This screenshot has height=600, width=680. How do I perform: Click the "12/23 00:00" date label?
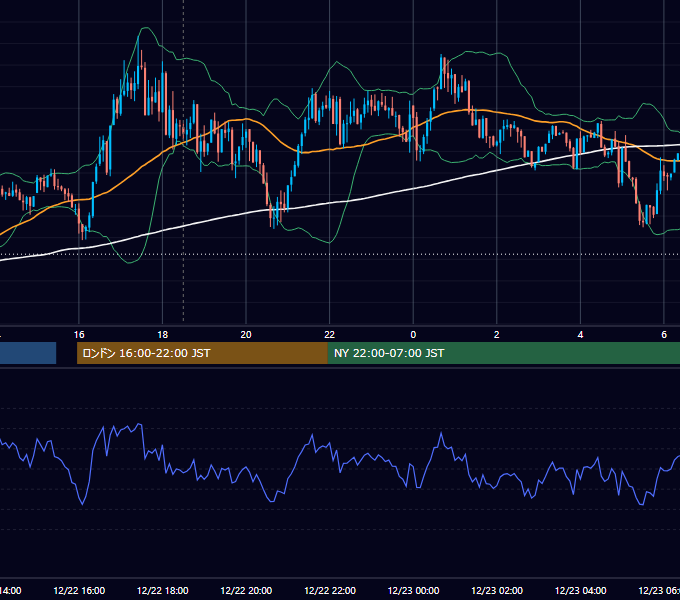tap(413, 590)
